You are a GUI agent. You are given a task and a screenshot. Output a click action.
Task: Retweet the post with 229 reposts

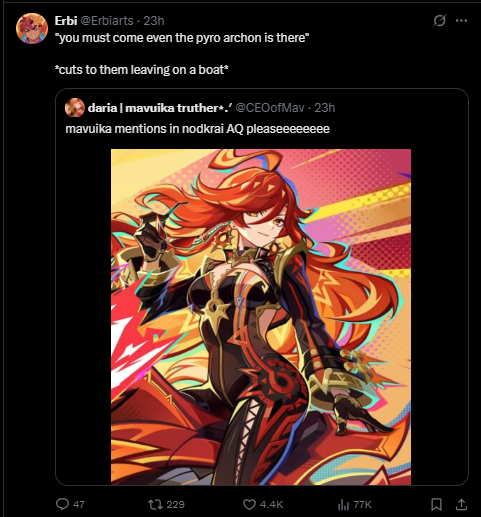coord(155,504)
